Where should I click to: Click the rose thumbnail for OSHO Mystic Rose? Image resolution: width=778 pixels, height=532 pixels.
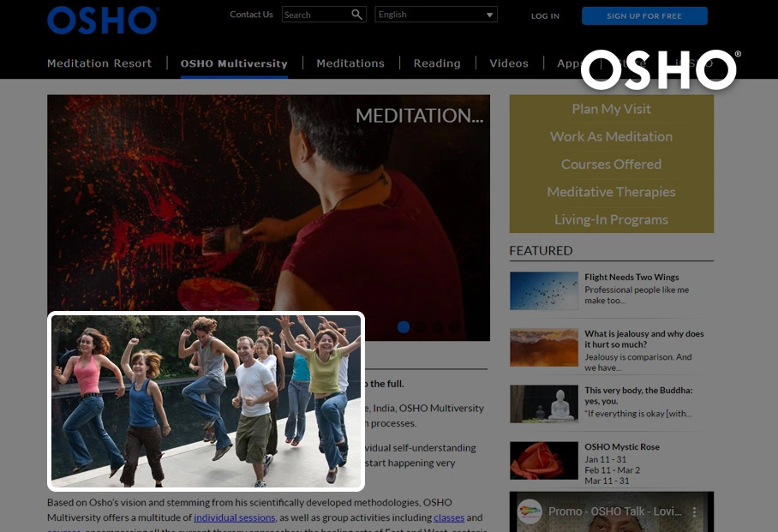(x=543, y=460)
